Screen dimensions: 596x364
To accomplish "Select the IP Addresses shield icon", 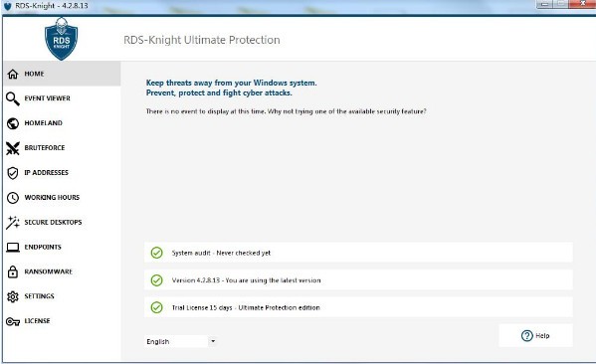I will point(13,173).
